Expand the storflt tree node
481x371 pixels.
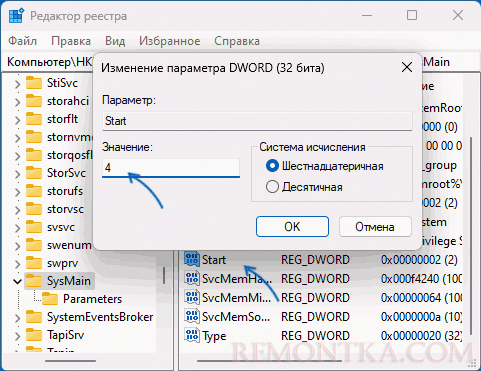[x=17, y=119]
